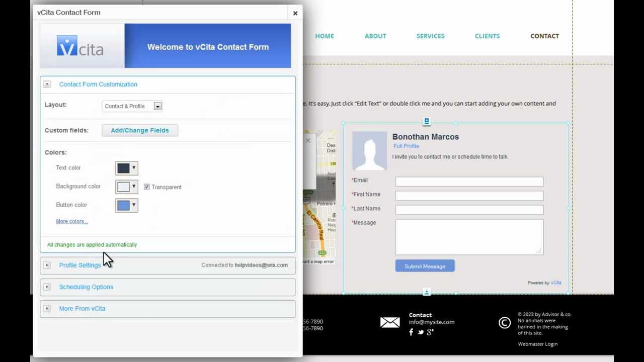Click the Bonothan Marcos name heading

point(426,137)
